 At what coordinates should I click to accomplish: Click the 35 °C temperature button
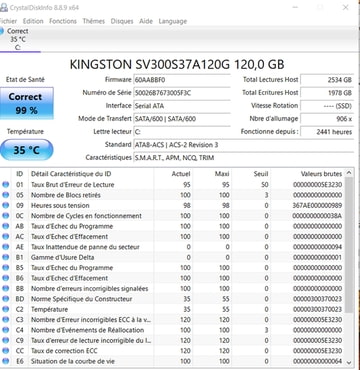click(26, 150)
